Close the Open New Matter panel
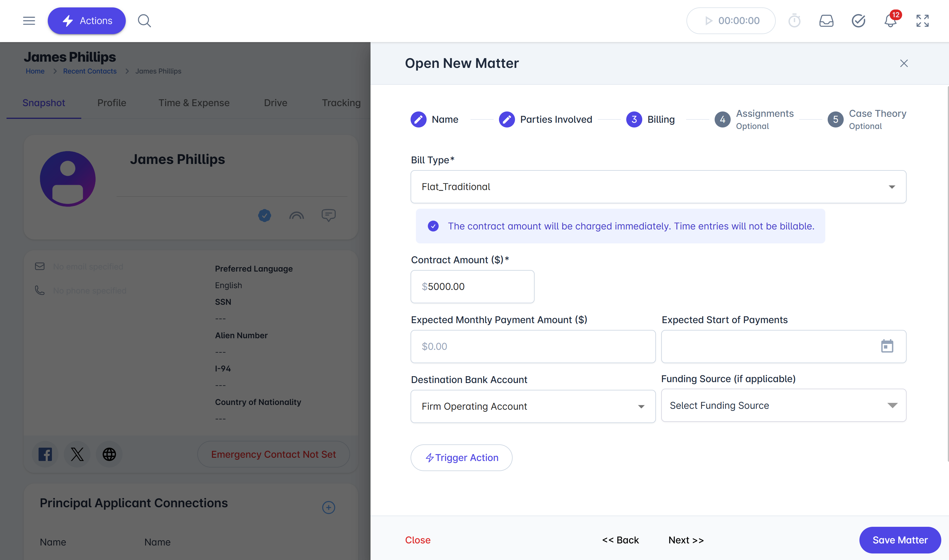 904,63
